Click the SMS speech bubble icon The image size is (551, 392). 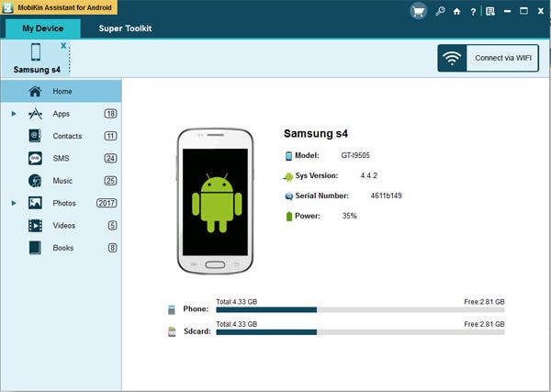point(35,159)
